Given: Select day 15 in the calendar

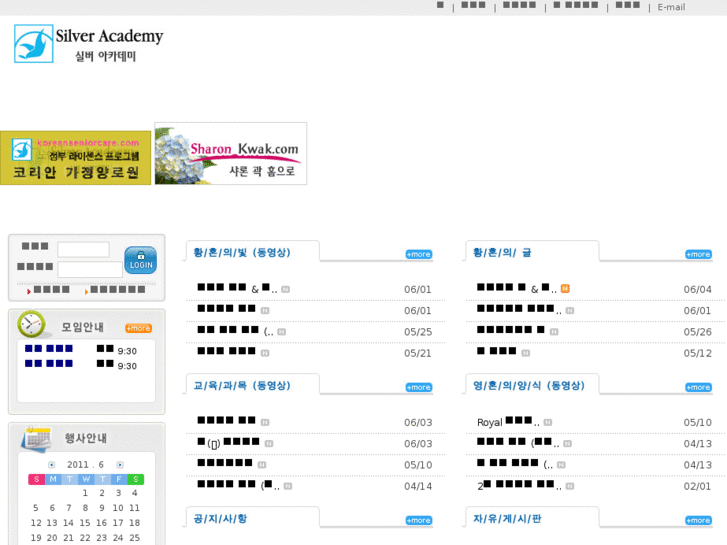Looking at the screenshot, I should [84, 523].
